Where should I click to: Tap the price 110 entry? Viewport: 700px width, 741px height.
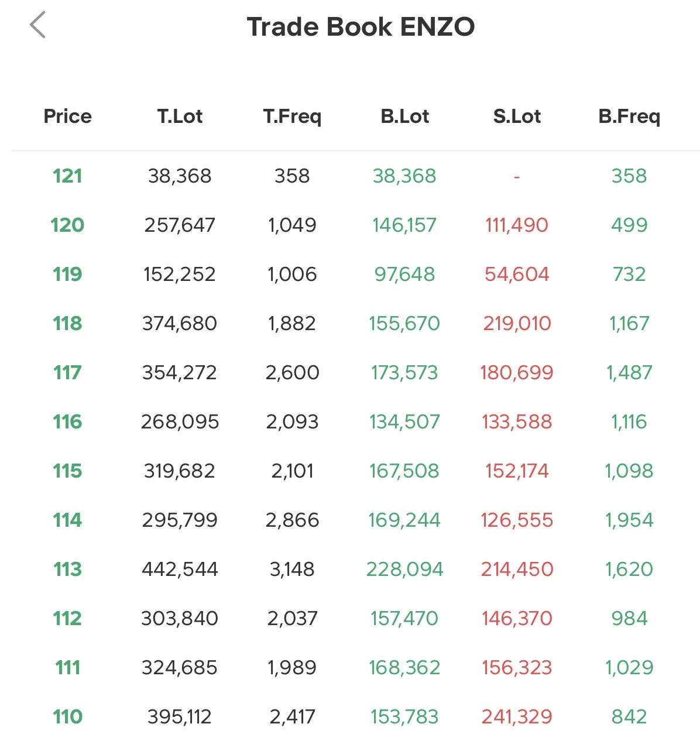pos(67,716)
